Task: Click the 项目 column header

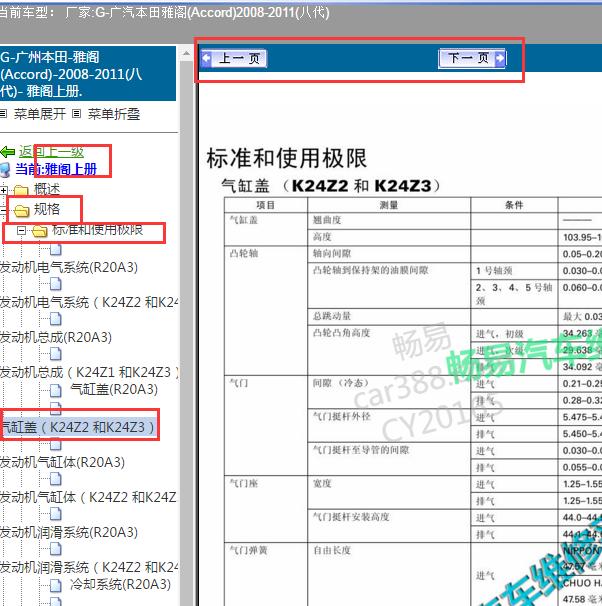Action: coord(266,205)
